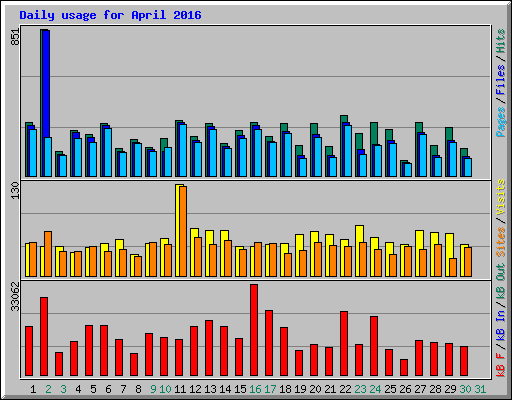Screen dimensions: 512x400
Task: Click day label 25
Action: [x=390, y=389]
